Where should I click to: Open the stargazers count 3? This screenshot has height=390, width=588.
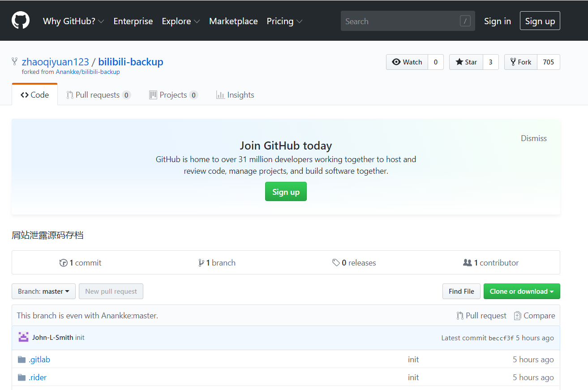(x=491, y=62)
